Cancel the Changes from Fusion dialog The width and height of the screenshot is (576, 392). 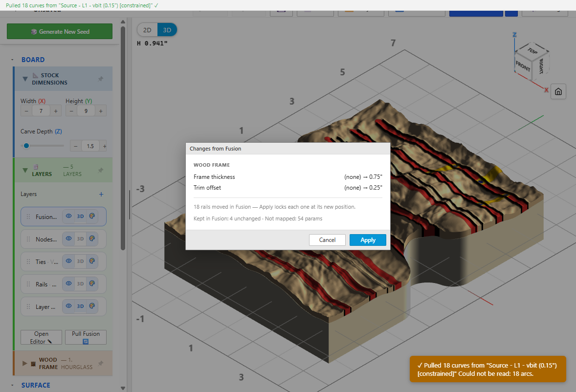pyautogui.click(x=327, y=240)
